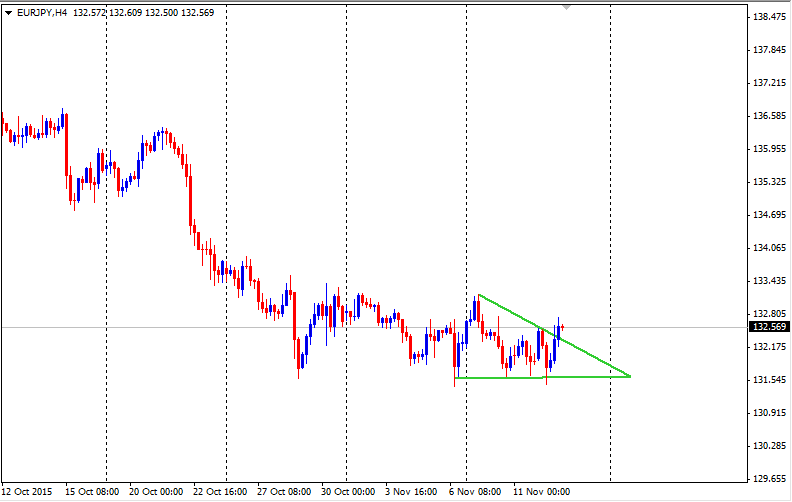Click the gray chart shift triangle marker
The height and width of the screenshot is (502, 792).
[x=566, y=8]
